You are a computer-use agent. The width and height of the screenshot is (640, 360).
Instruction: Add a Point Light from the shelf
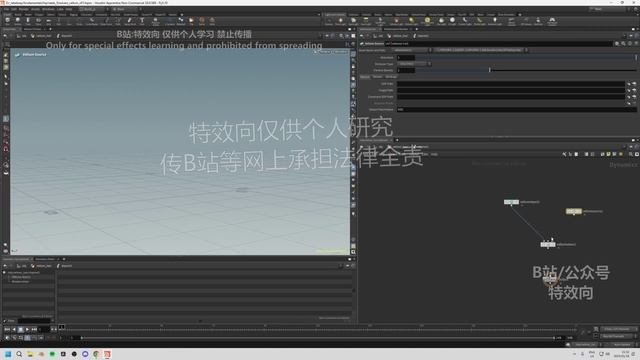pos(340,20)
